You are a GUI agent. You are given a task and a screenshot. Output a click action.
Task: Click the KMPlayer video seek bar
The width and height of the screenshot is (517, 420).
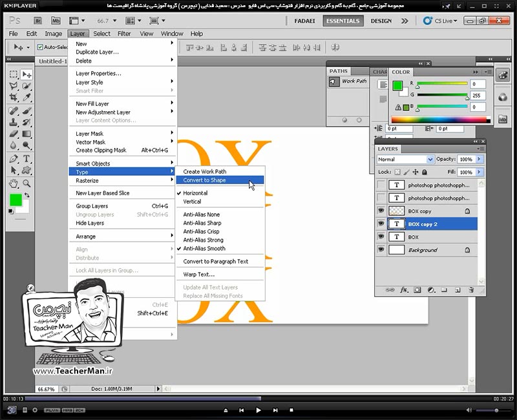click(257, 399)
